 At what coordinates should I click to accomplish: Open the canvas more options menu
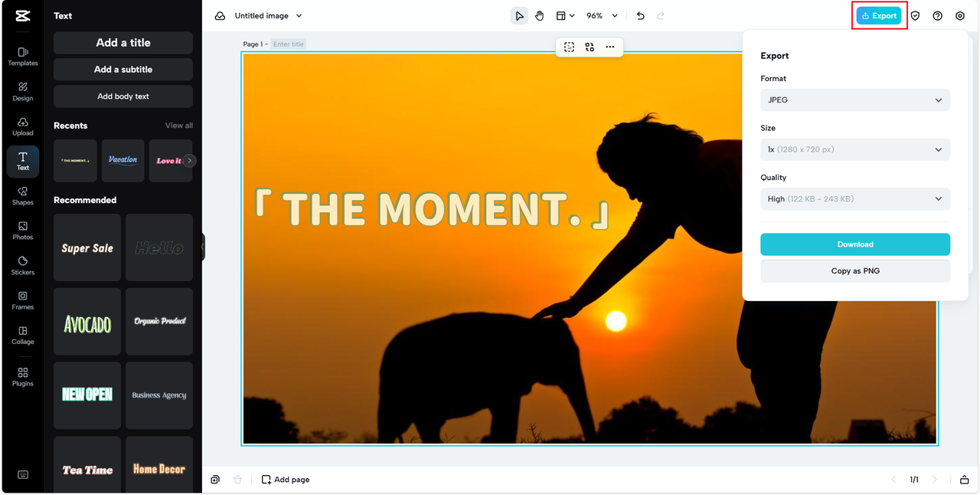(609, 47)
